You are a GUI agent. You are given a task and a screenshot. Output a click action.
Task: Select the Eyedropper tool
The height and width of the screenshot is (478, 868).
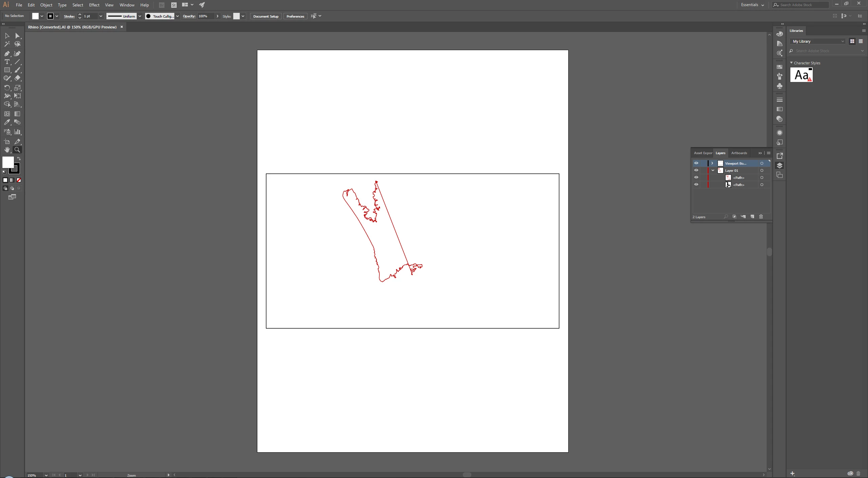tap(7, 122)
